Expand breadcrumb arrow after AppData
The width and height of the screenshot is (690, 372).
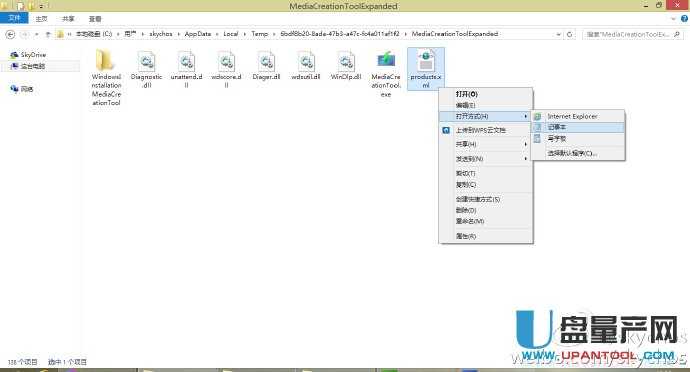(217, 34)
